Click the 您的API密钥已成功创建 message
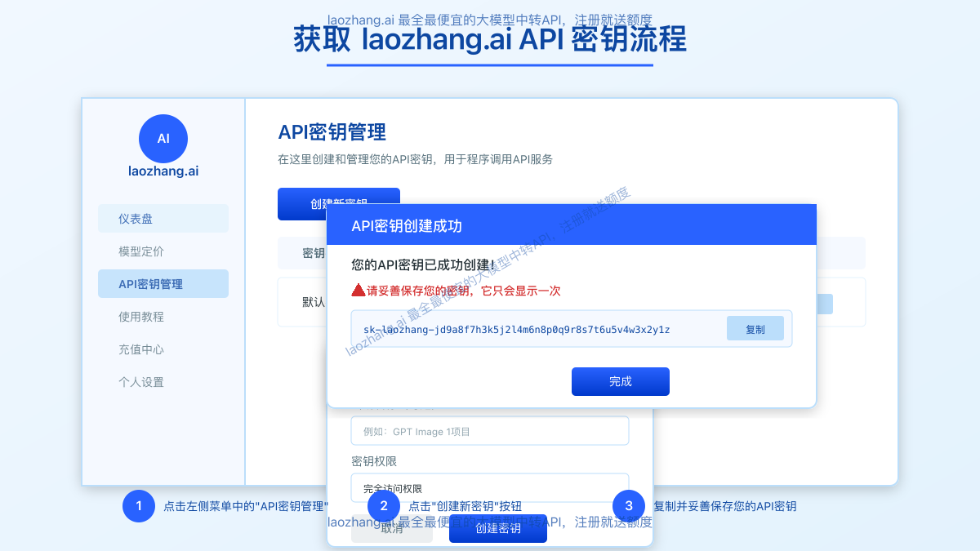 pos(423,264)
